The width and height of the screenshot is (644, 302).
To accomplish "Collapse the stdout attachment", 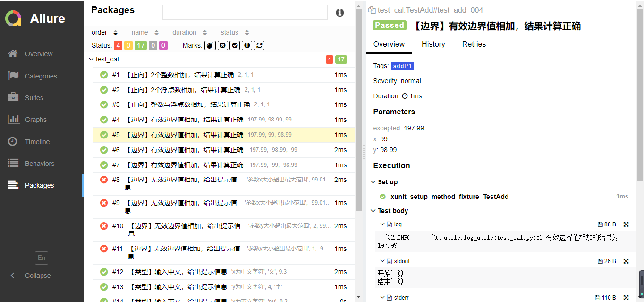I will [382, 261].
